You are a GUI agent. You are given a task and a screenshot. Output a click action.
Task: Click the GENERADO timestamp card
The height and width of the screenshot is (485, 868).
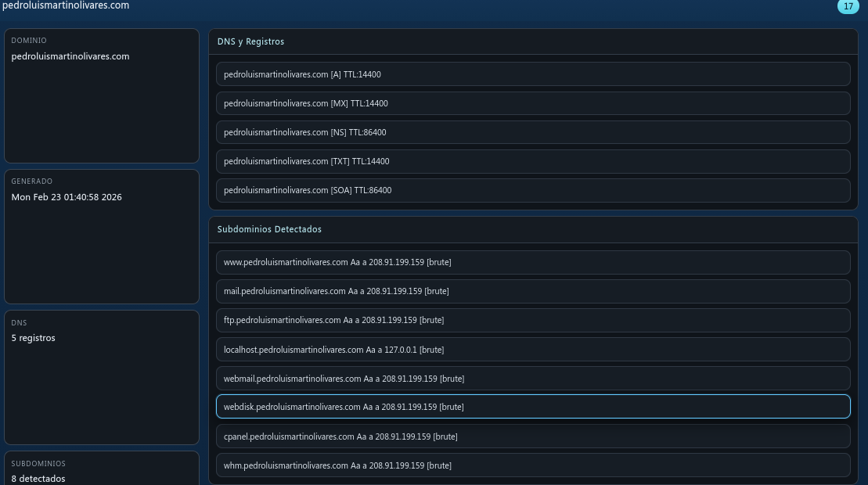(102, 236)
